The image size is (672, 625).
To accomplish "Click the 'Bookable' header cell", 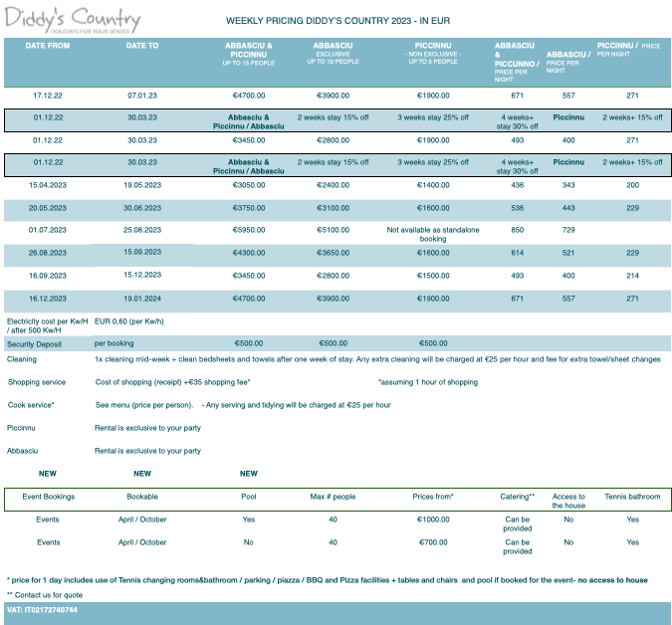I will click(141, 497).
